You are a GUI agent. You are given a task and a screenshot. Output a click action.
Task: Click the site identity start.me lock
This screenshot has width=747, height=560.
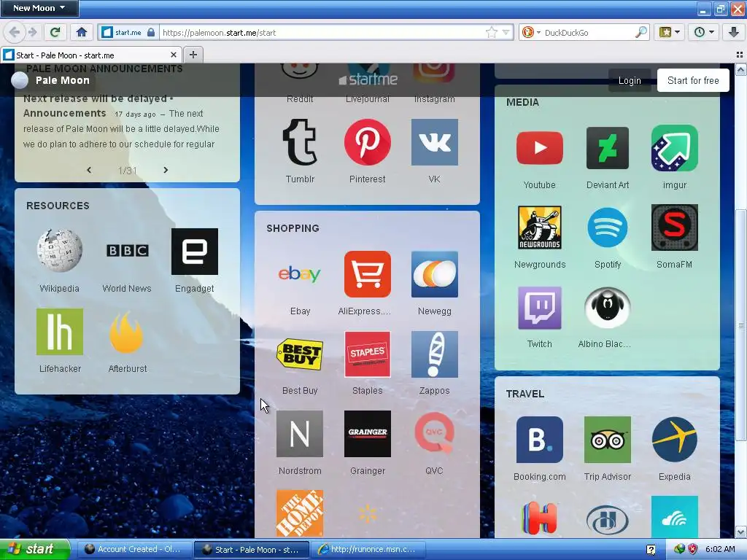128,32
